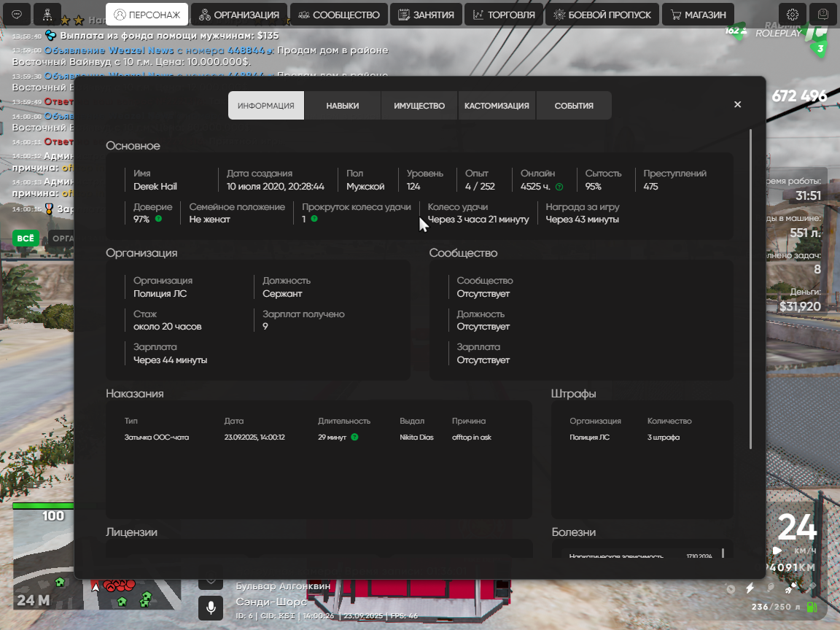Open the ОРГАНИЗАЦИЯ menu
The height and width of the screenshot is (630, 840).
(x=239, y=15)
